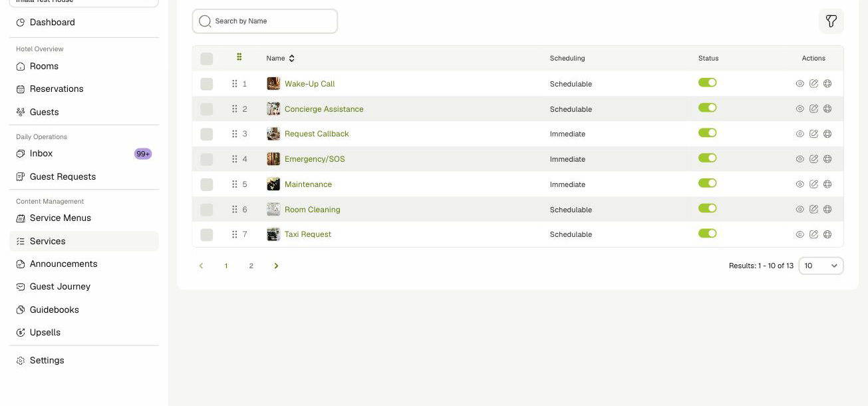
Task: View Taxi Request with eye icon
Action: point(800,234)
